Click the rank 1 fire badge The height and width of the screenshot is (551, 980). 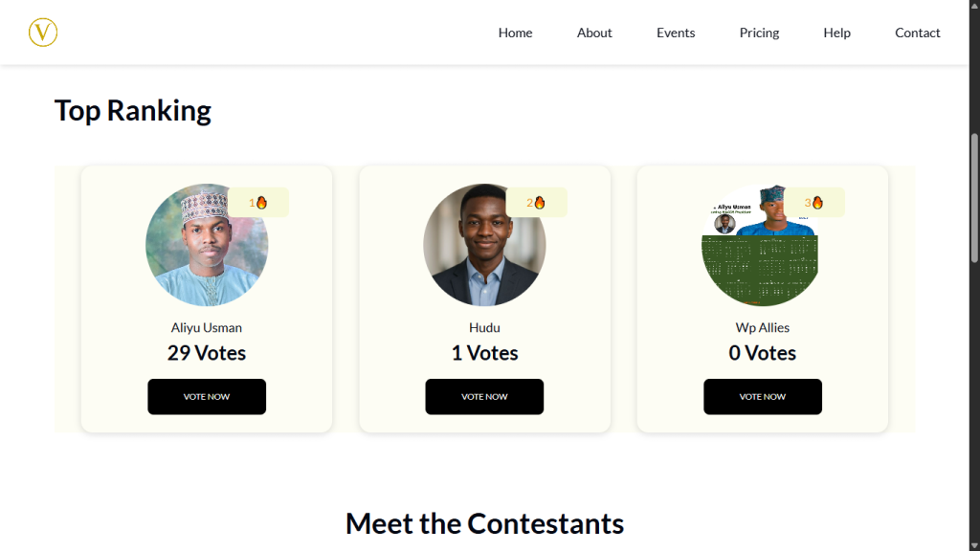tap(258, 203)
